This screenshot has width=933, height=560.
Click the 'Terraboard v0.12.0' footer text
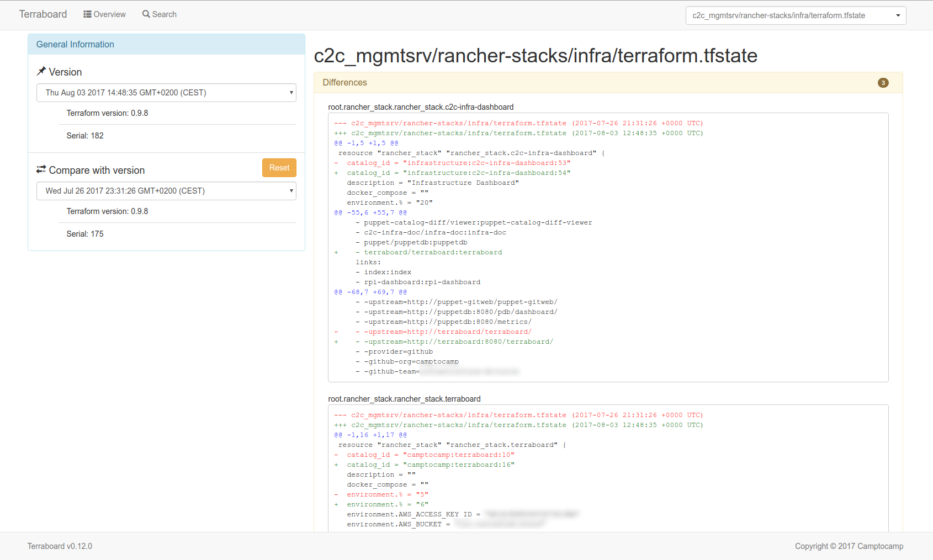(60, 546)
